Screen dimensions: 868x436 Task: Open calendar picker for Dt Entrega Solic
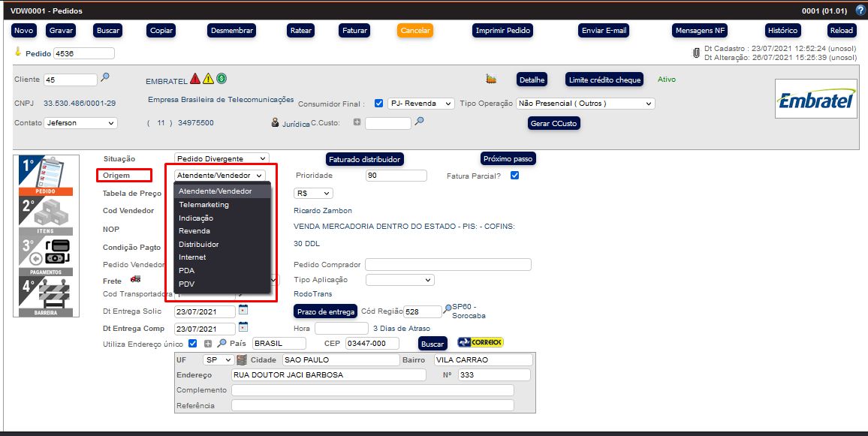(243, 310)
